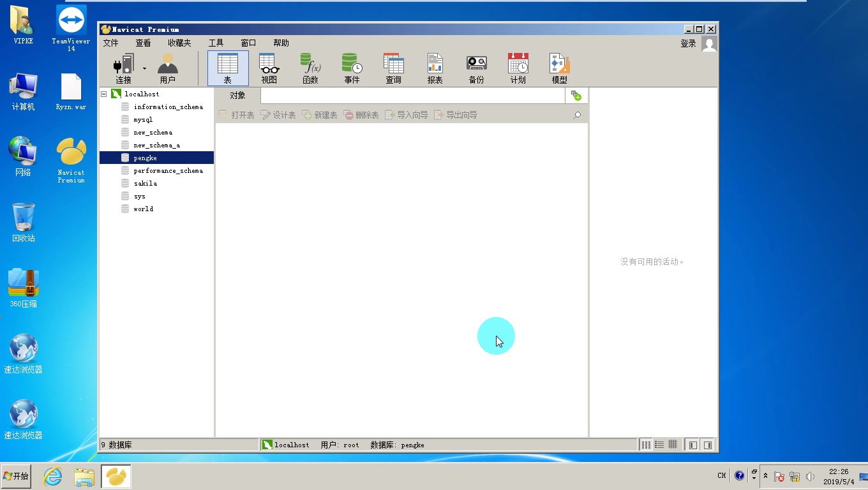868x490 pixels.
Task: Toggle the left navigation pane button
Action: [693, 445]
